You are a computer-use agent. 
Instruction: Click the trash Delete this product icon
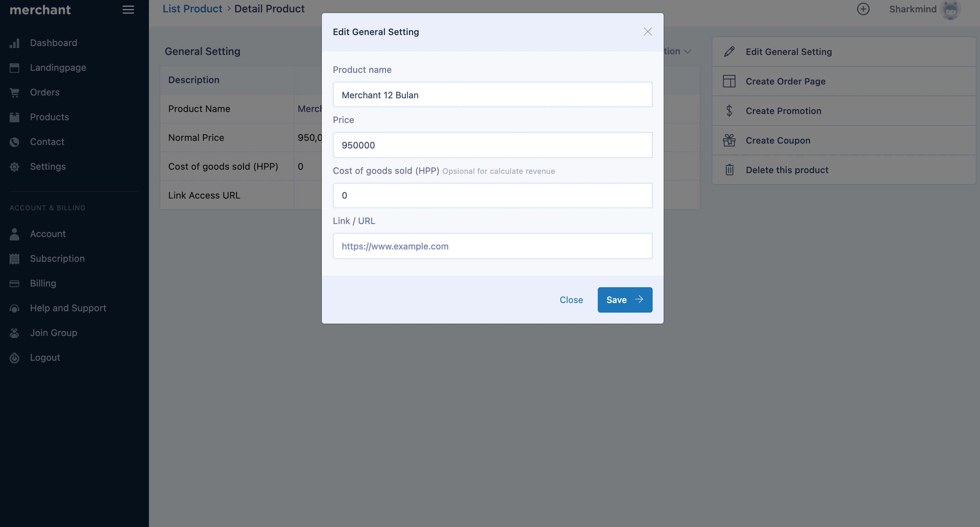(x=729, y=170)
